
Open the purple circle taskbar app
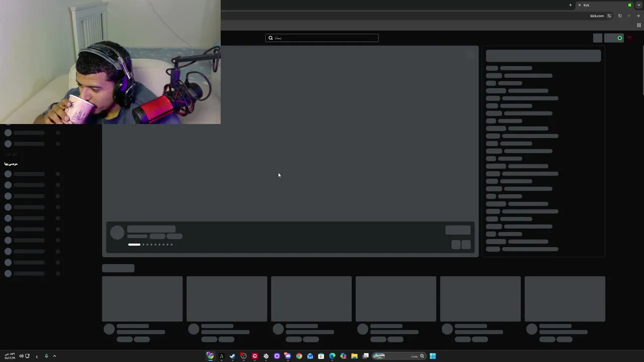tap(277, 356)
